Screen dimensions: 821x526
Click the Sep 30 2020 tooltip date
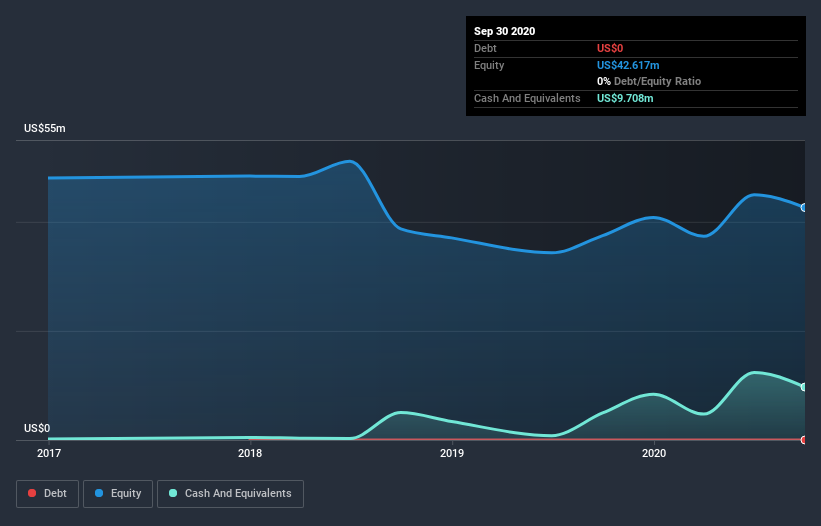(504, 31)
